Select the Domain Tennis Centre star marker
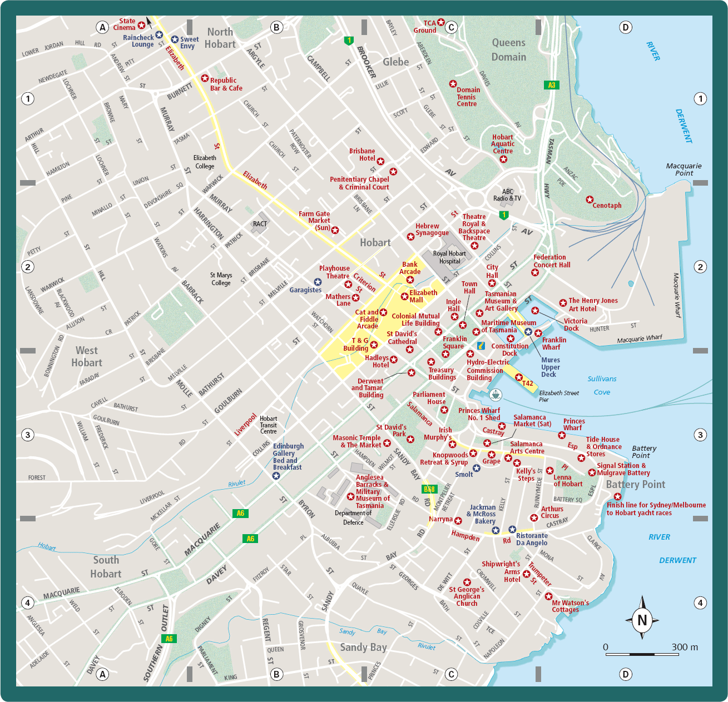 [453, 84]
